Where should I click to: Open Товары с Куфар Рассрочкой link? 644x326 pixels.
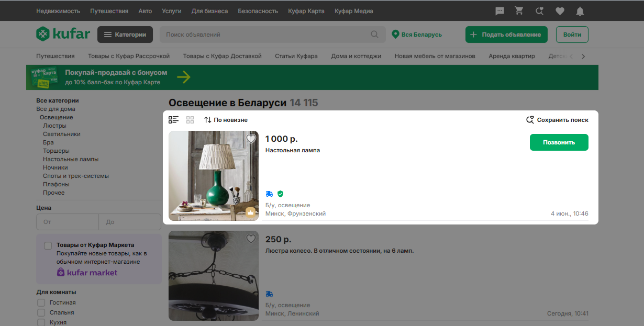point(129,56)
